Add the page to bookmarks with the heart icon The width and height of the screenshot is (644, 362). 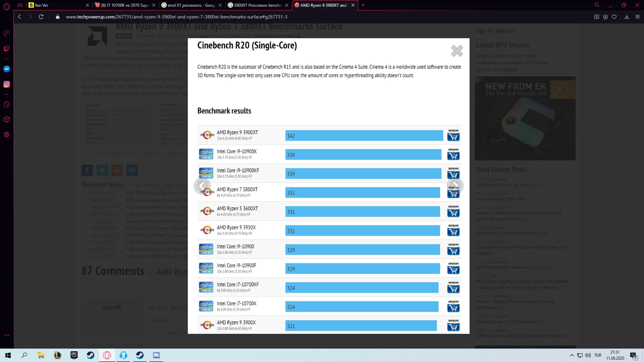(x=614, y=17)
